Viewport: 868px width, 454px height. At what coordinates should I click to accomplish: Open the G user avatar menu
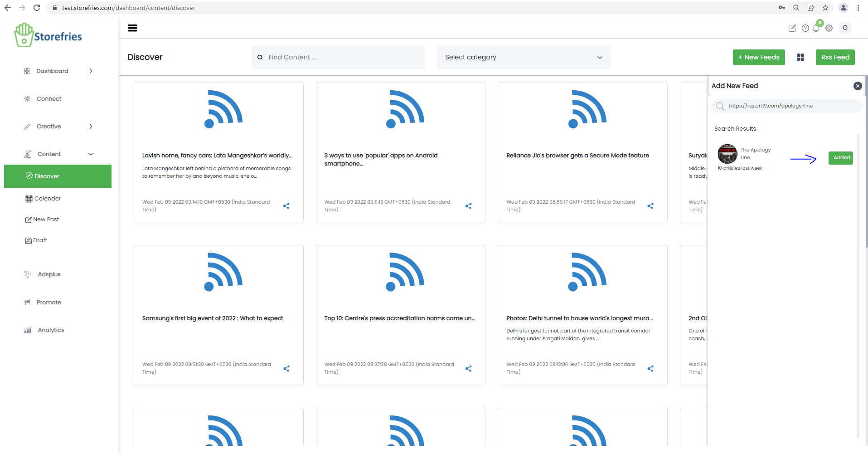pyautogui.click(x=845, y=28)
